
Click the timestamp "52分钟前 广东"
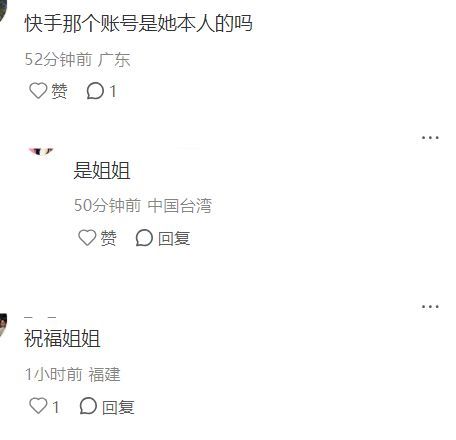77,59
